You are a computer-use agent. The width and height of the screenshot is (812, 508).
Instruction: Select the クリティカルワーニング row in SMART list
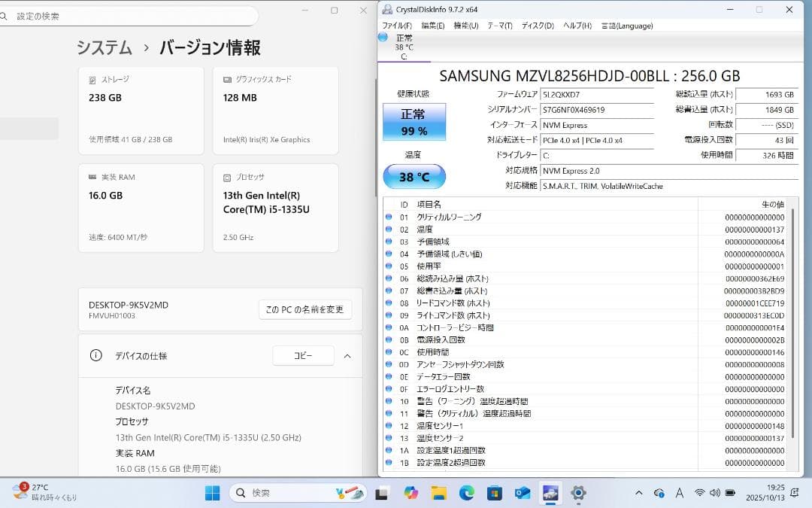(451, 216)
